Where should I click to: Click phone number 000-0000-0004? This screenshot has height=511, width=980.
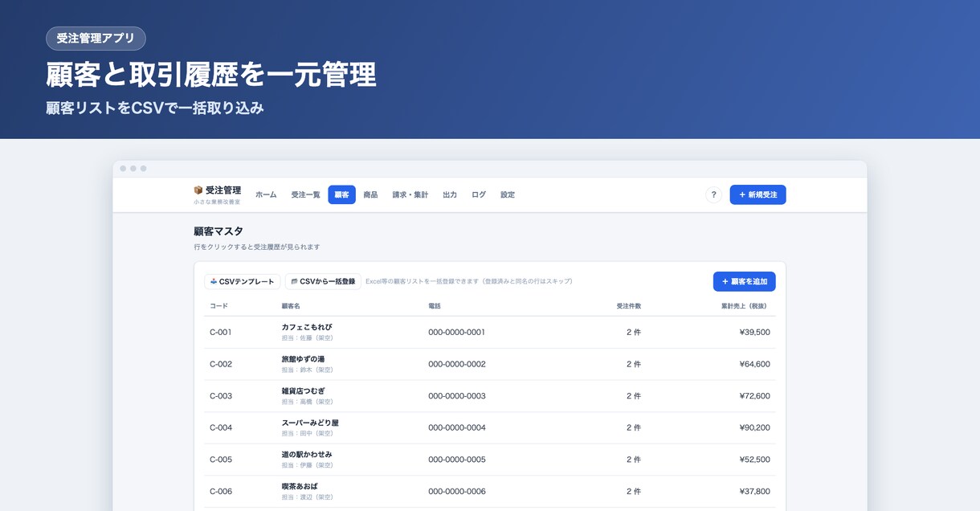click(x=457, y=427)
